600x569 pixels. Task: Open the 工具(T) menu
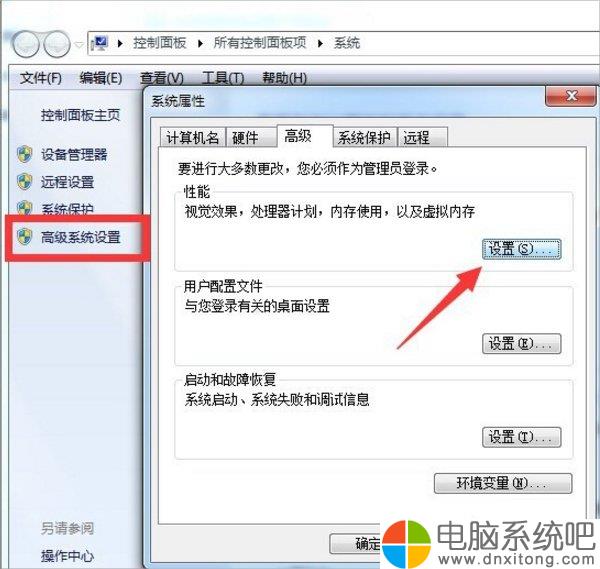pos(223,78)
